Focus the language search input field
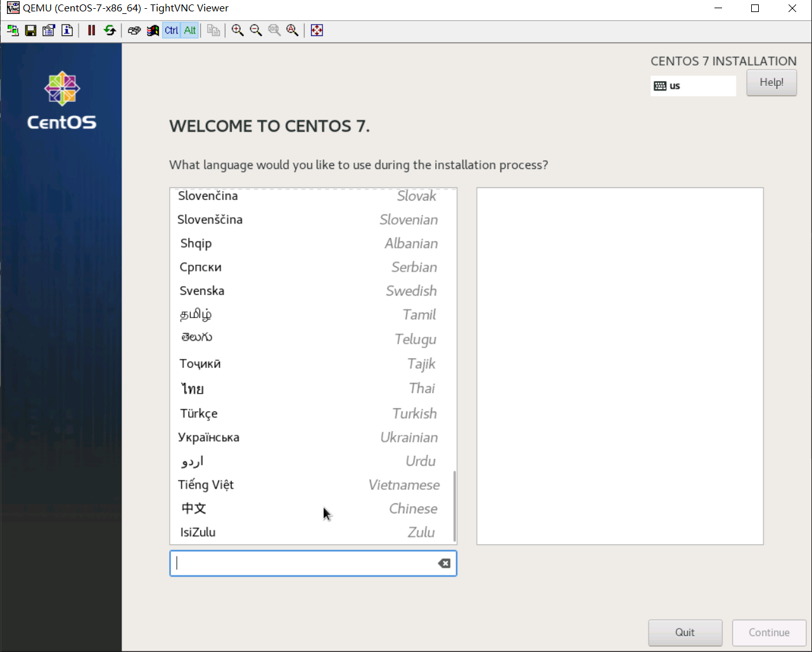This screenshot has width=812, height=652. (x=313, y=563)
